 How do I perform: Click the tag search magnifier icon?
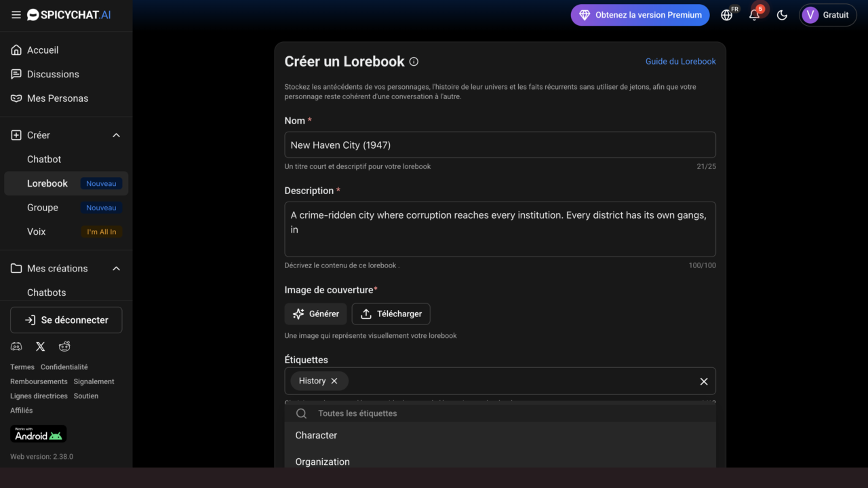(302, 413)
